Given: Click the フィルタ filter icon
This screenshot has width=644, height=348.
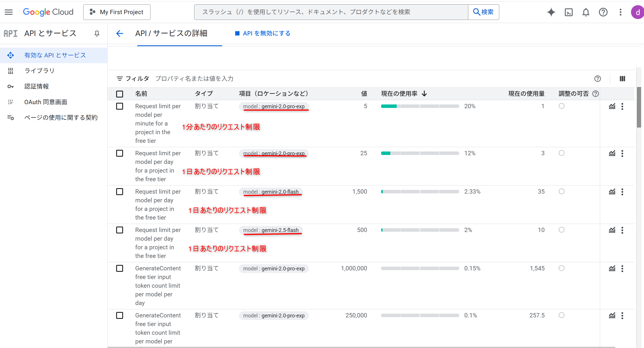Looking at the screenshot, I should [x=119, y=78].
